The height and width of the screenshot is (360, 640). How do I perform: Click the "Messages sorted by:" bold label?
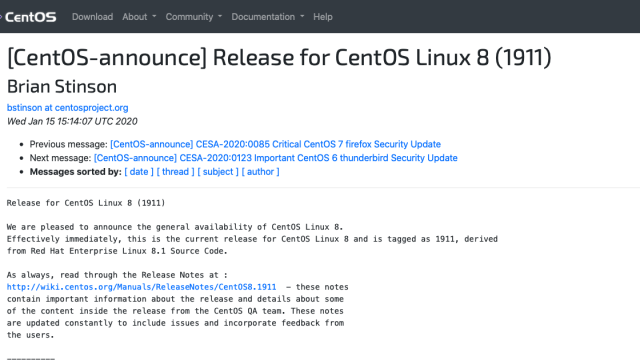(76, 172)
